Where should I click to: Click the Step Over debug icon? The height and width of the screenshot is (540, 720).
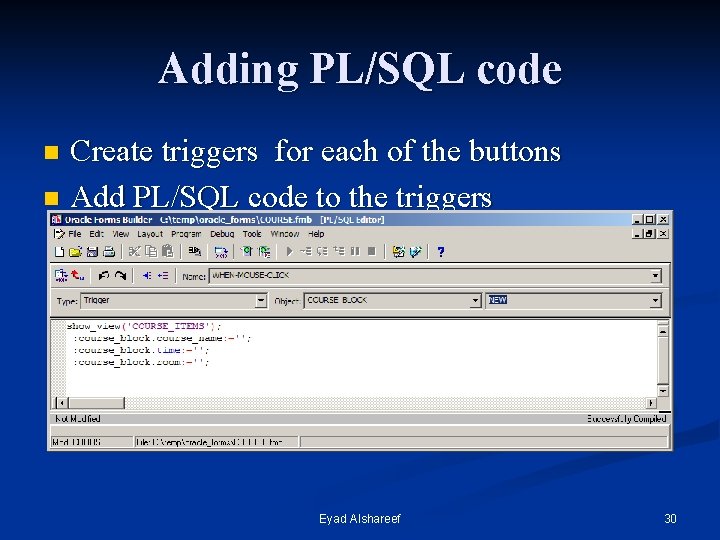(322, 252)
